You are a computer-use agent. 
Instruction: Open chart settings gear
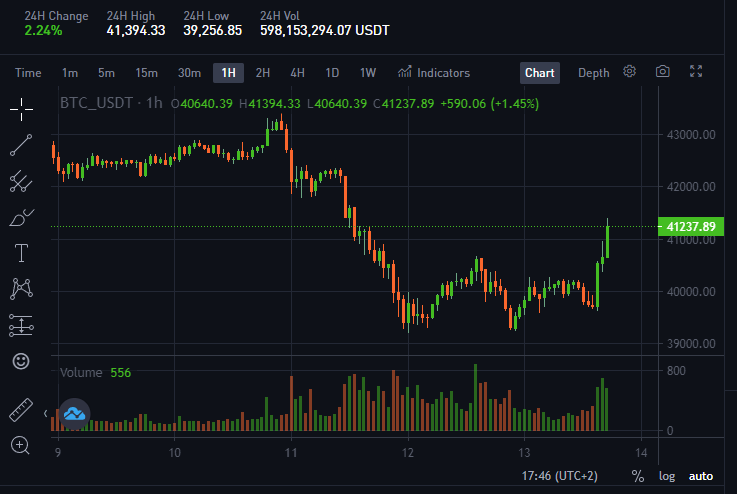(629, 71)
